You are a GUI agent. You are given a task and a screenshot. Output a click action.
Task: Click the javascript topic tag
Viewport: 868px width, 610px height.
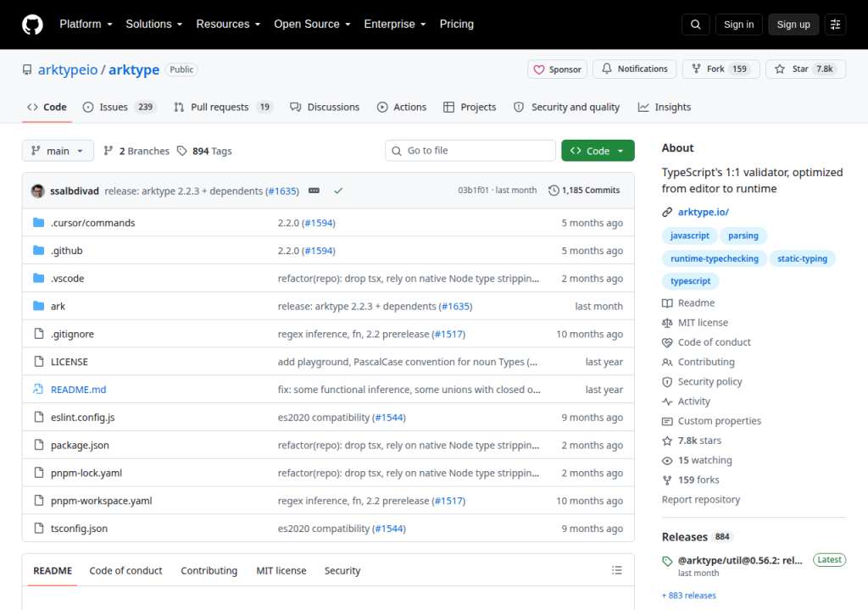(x=690, y=236)
